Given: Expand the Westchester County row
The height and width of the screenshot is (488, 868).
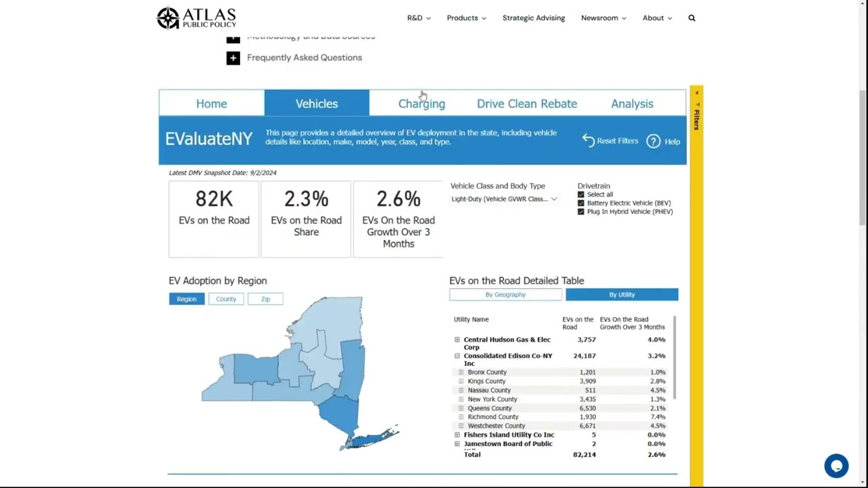Looking at the screenshot, I should [461, 426].
